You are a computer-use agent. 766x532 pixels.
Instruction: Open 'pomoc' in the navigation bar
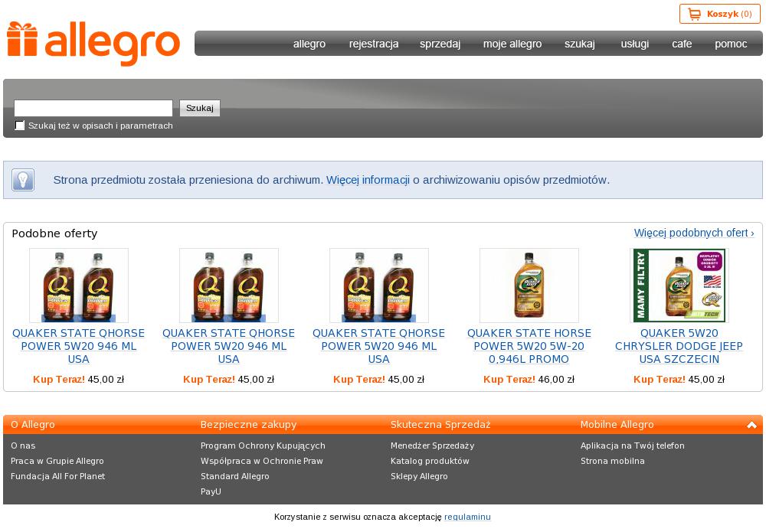731,44
